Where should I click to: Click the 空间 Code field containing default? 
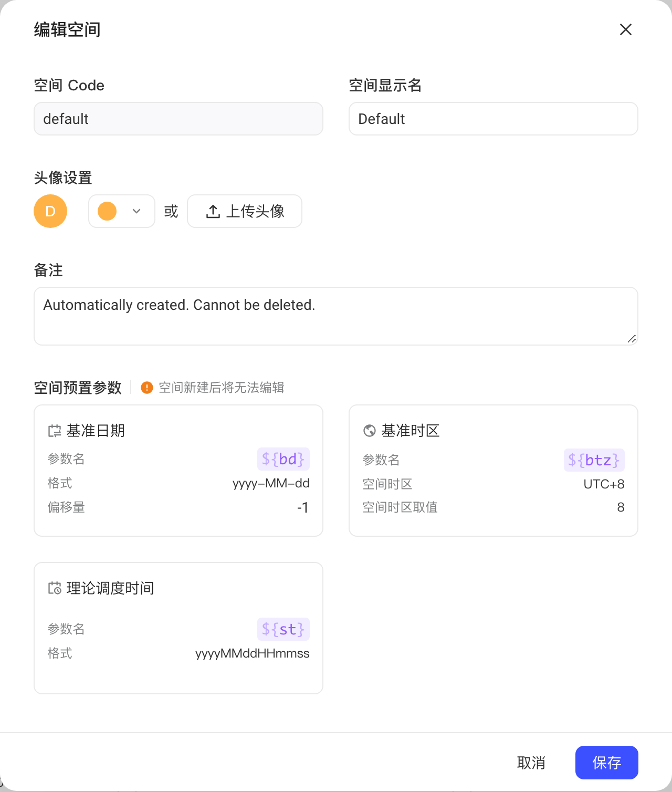click(x=178, y=119)
